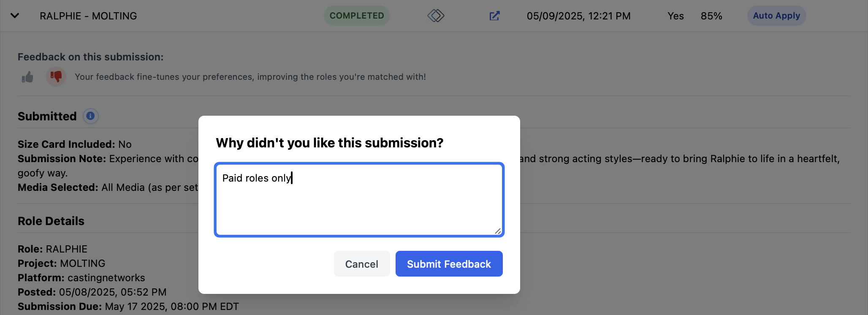868x315 pixels.
Task: Click the text area resize handle
Action: coord(498,231)
